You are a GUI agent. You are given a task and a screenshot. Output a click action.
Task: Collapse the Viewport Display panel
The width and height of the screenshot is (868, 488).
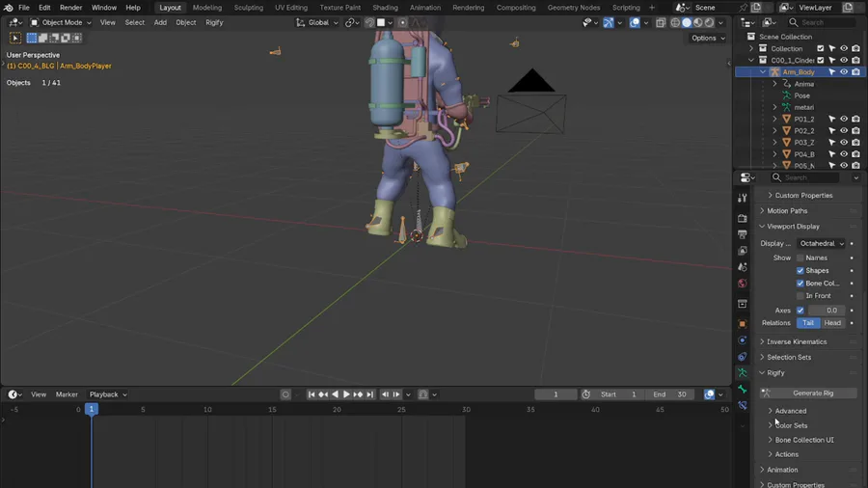793,227
